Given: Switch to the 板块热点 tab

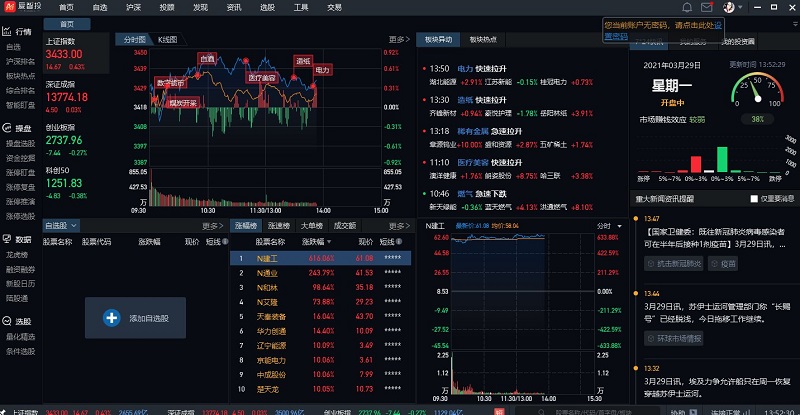Looking at the screenshot, I should pos(483,39).
